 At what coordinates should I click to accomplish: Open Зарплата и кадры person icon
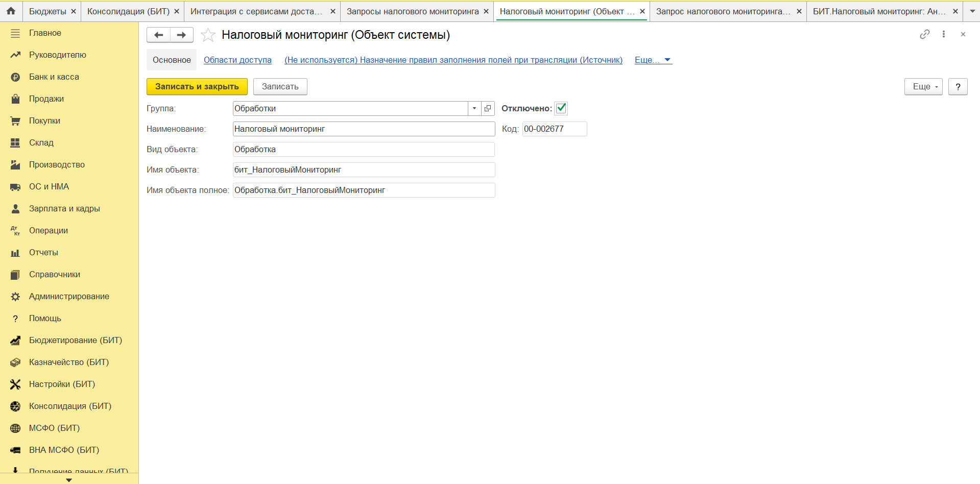click(15, 209)
